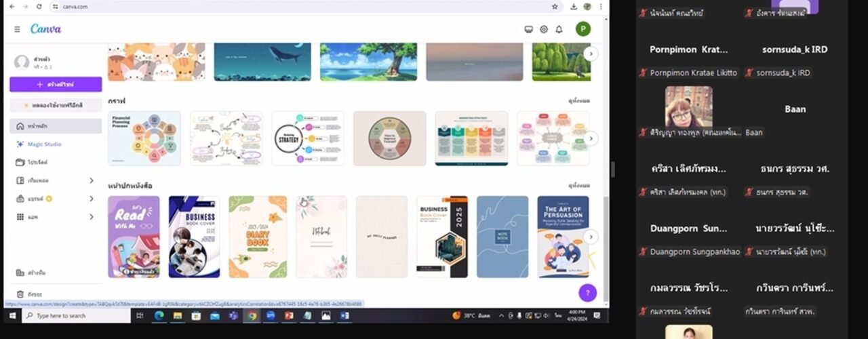The height and width of the screenshot is (339, 868).
Task: Launch Microsoft Teams from the taskbar
Action: (233, 316)
